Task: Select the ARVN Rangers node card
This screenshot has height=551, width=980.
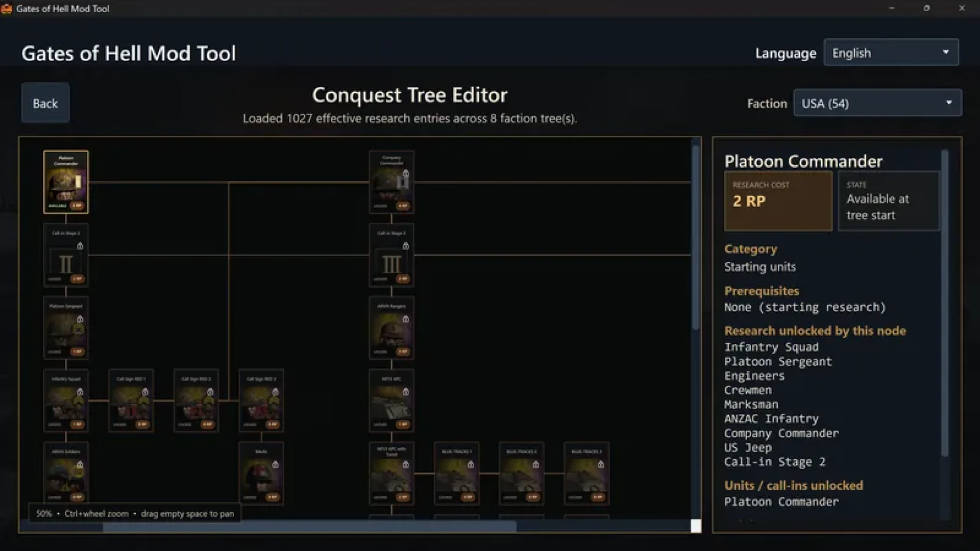Action: tap(391, 328)
